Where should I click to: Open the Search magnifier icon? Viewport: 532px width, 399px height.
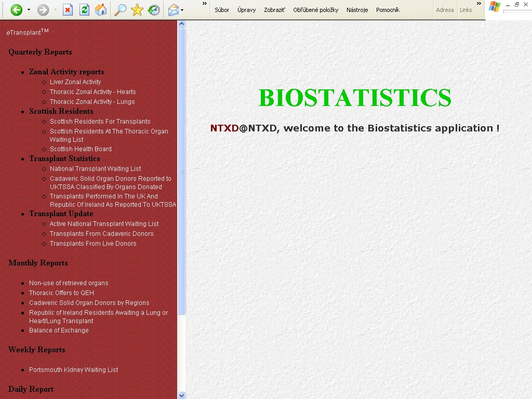pyautogui.click(x=120, y=10)
